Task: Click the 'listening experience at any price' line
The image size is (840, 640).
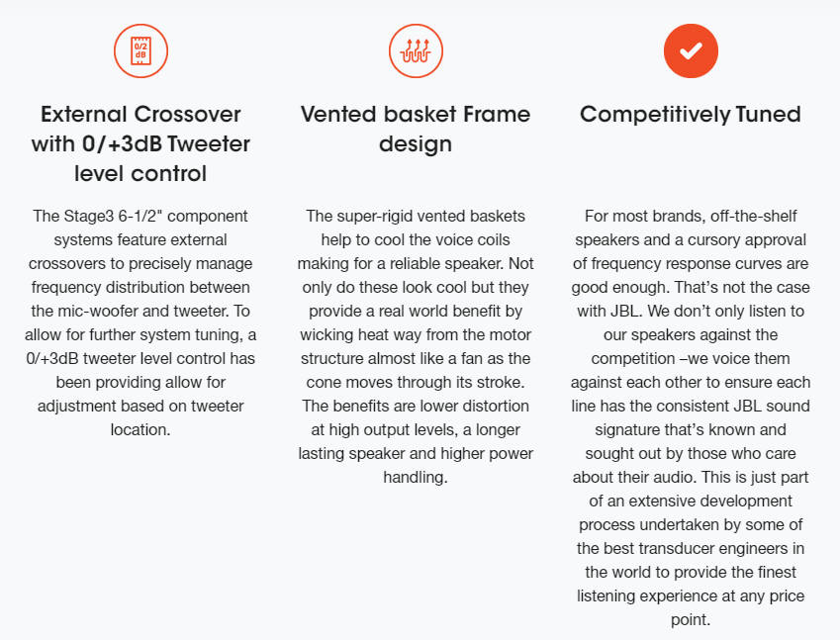Action: coord(691,595)
